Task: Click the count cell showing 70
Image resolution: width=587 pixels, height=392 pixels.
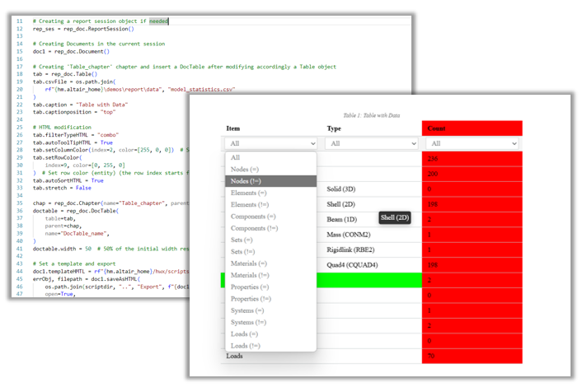Action: point(472,356)
